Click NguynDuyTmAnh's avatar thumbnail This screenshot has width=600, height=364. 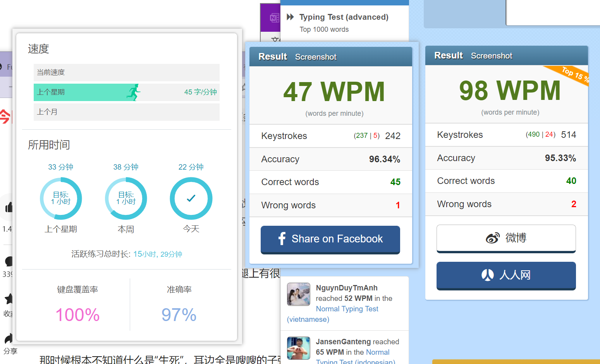pyautogui.click(x=298, y=294)
